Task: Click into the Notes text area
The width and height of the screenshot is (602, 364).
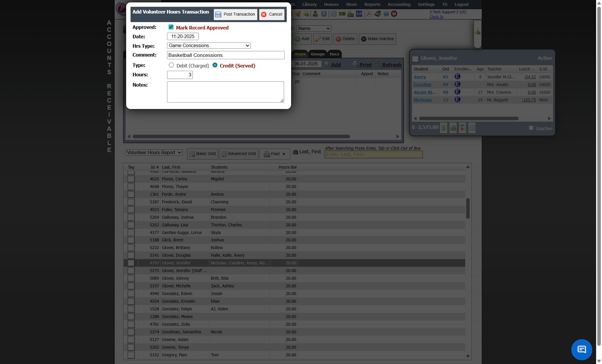Action: pos(225,92)
